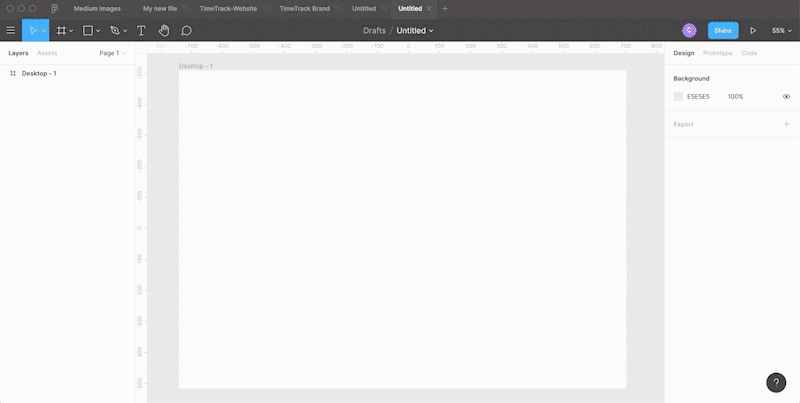Select the Text tool

point(141,31)
